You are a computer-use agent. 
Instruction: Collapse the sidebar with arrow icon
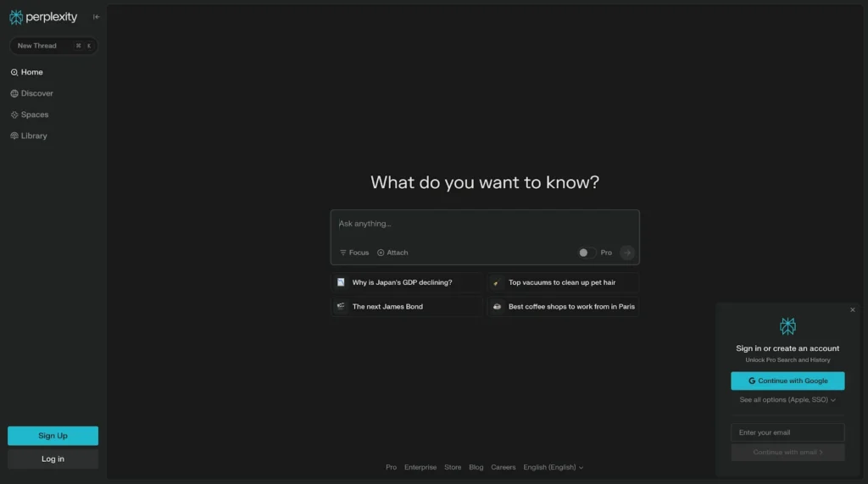tap(97, 17)
